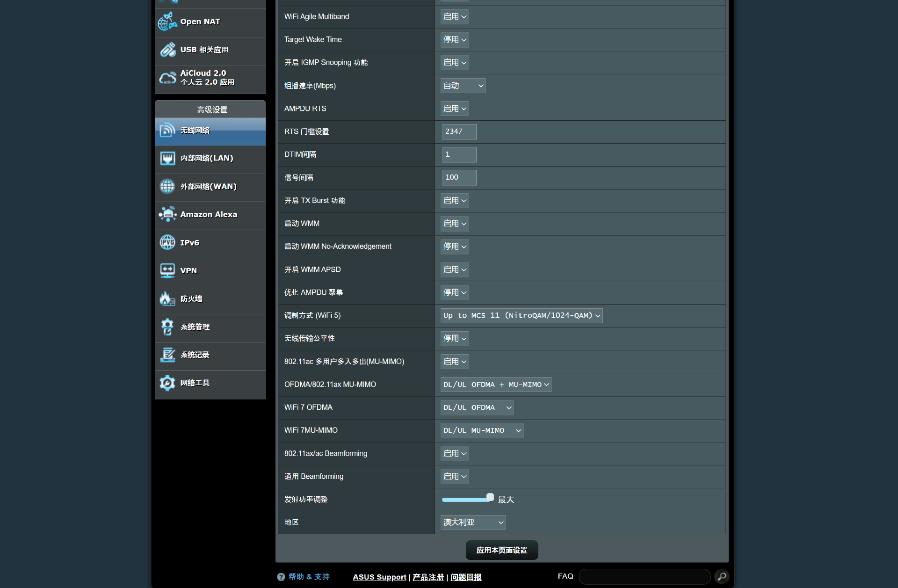898x588 pixels.
Task: Click the AiCloud 2.0 cloud icon
Action: point(167,78)
